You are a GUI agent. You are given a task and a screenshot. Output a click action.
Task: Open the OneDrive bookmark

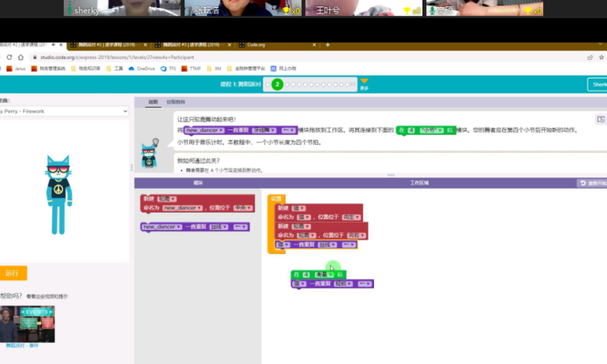click(142, 69)
